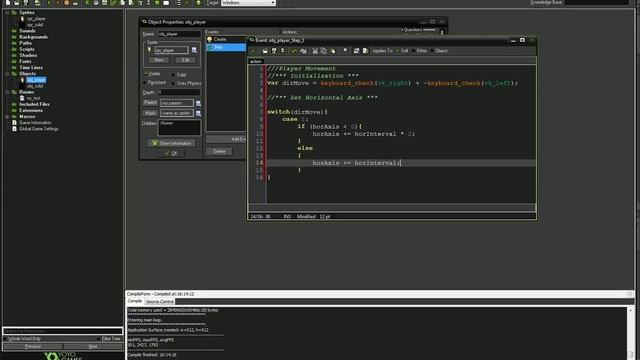Click the last icon before Applies To
Screen dimensions: 640x360
(365, 51)
